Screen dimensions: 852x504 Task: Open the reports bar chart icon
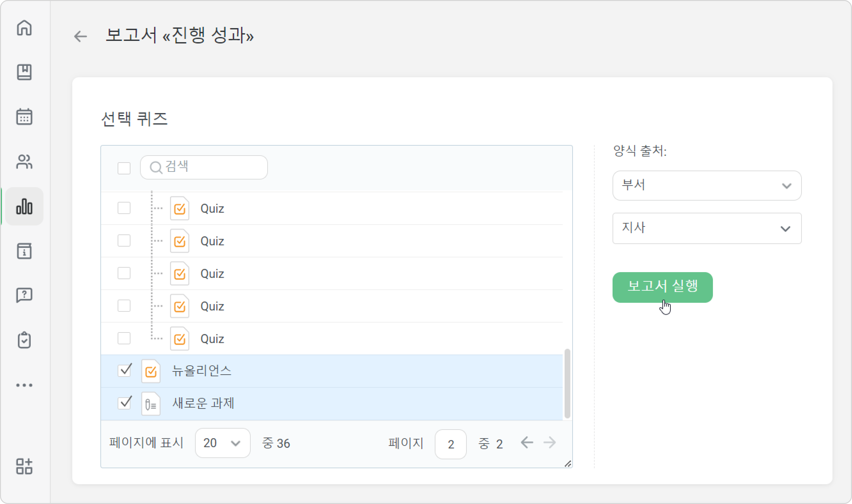coord(24,206)
